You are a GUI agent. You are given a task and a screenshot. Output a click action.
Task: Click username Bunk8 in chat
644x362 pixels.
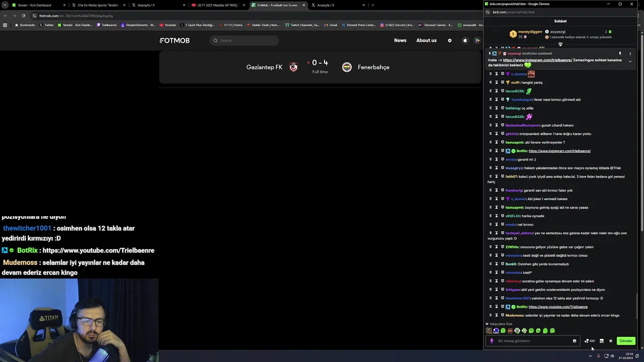click(511, 264)
